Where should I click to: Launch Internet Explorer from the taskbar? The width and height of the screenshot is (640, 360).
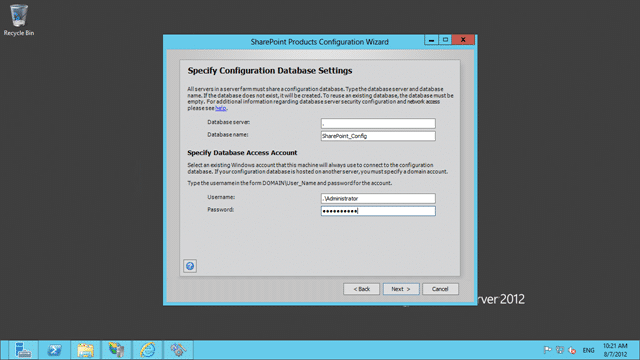147,350
